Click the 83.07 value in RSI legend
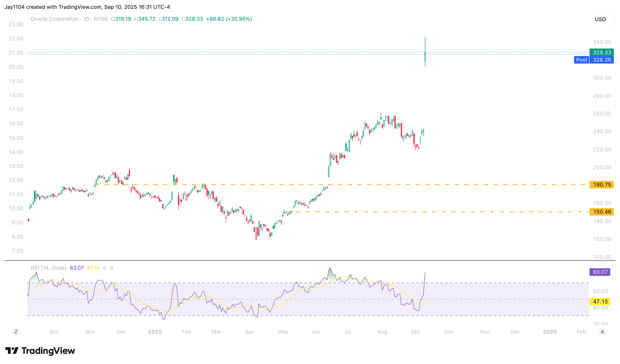 point(77,268)
